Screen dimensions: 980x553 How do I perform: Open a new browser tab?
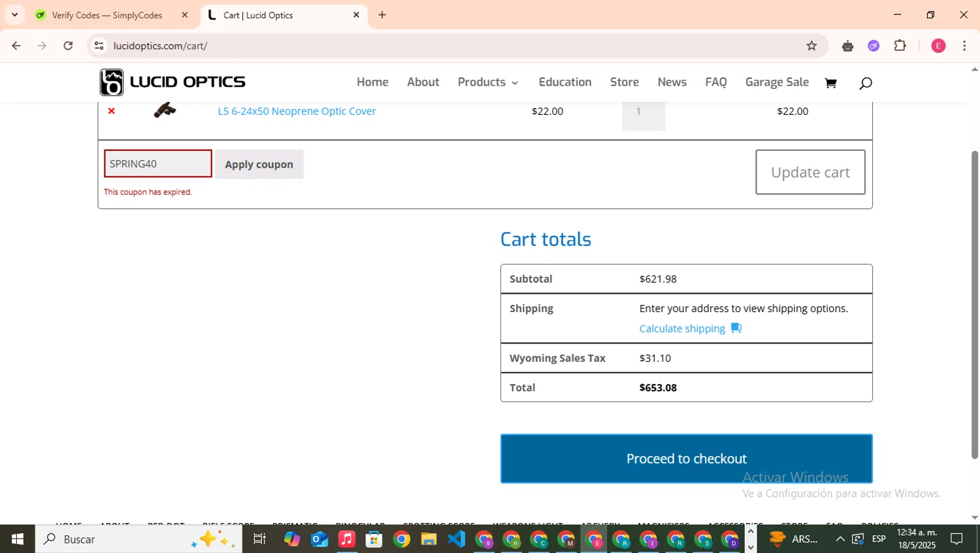click(x=382, y=15)
